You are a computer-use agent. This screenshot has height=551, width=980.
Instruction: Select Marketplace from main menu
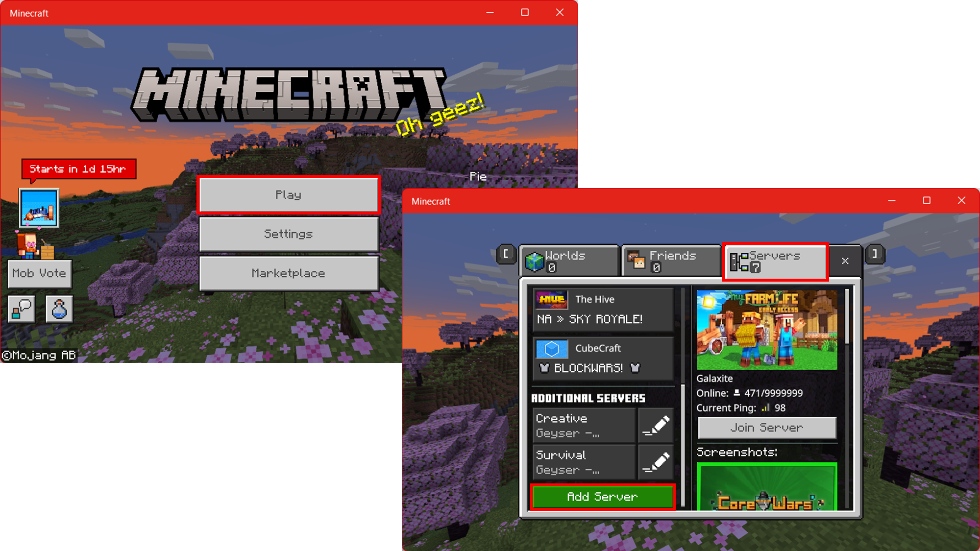coord(289,272)
